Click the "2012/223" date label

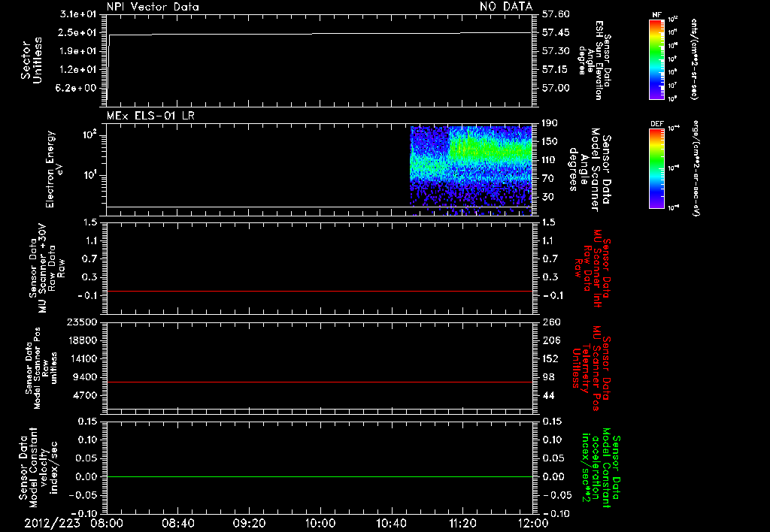(x=52, y=523)
